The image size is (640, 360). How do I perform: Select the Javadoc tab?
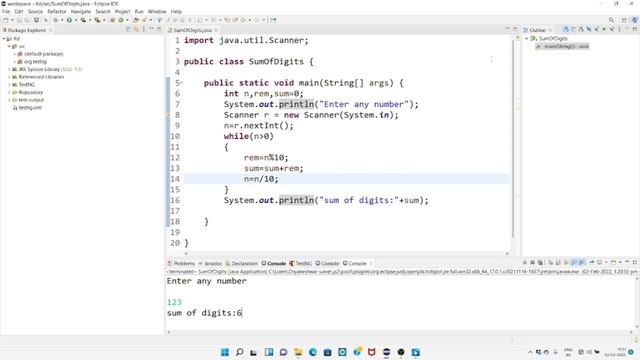coord(210,264)
